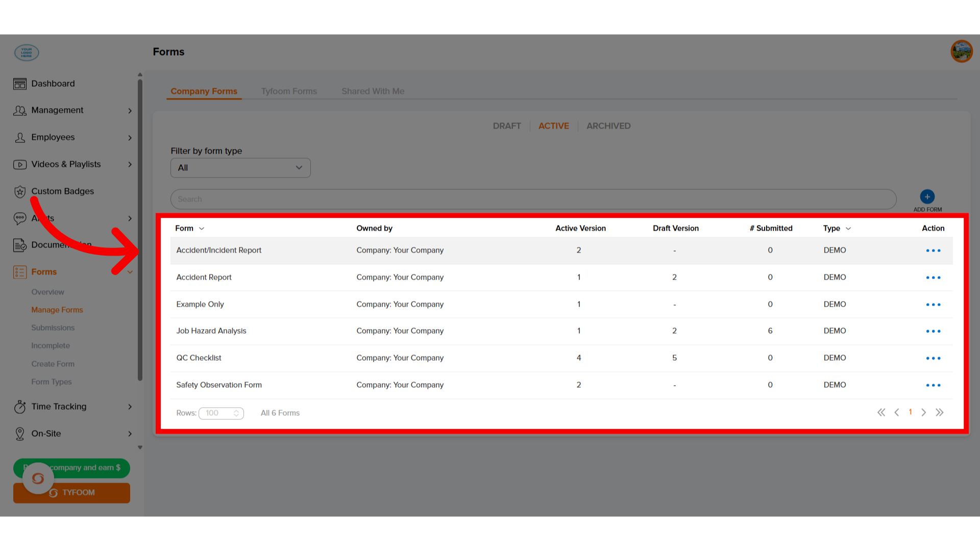Click the Time Tracking stopwatch icon

pos(20,407)
